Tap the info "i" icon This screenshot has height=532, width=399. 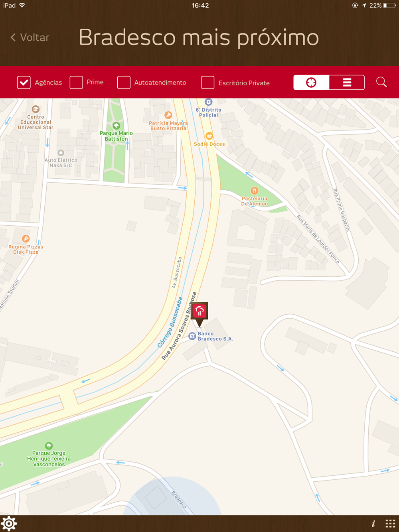click(x=373, y=524)
